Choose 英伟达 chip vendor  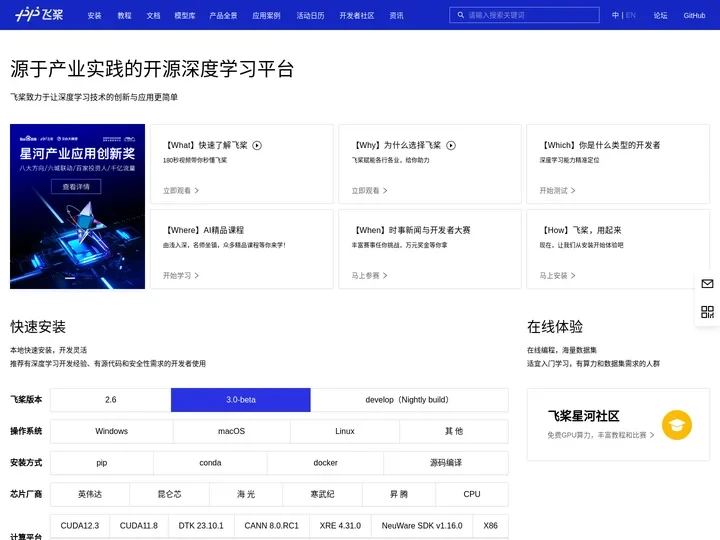click(90, 494)
